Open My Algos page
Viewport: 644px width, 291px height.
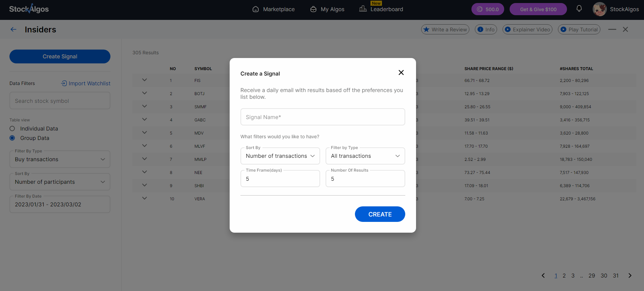[327, 9]
